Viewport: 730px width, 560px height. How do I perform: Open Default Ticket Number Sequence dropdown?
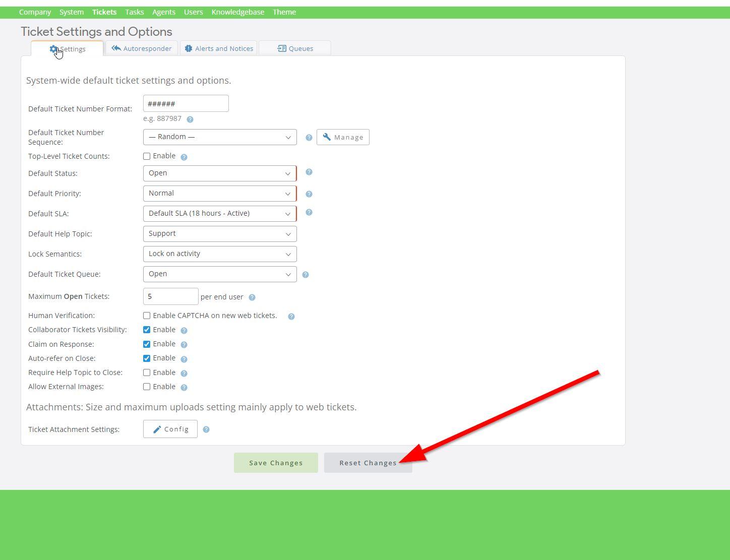point(220,137)
